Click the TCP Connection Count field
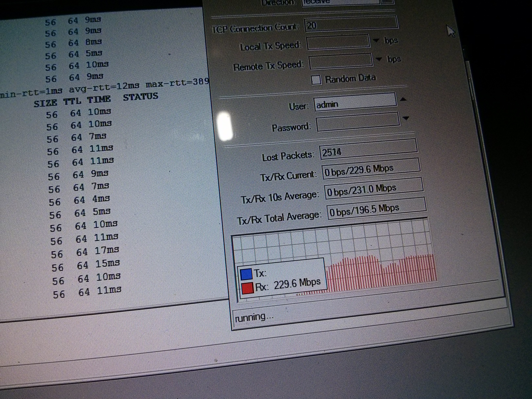 coord(351,24)
